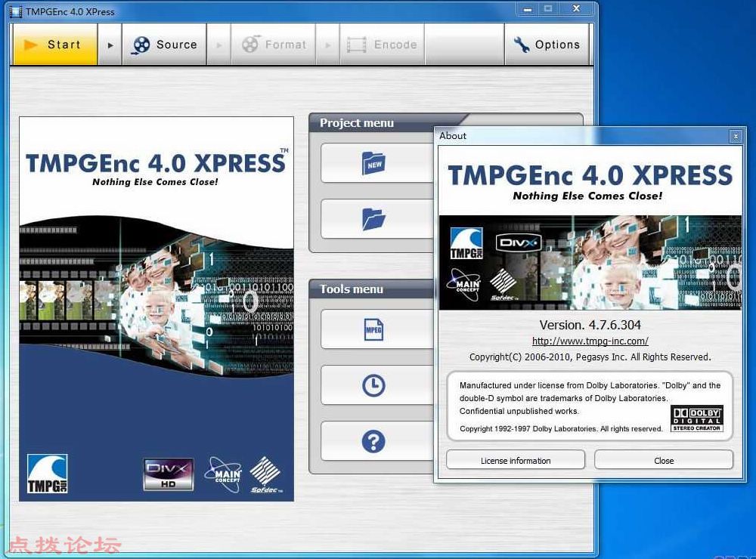Click the DivX logo in the About banner
The image size is (756, 559).
tap(519, 242)
